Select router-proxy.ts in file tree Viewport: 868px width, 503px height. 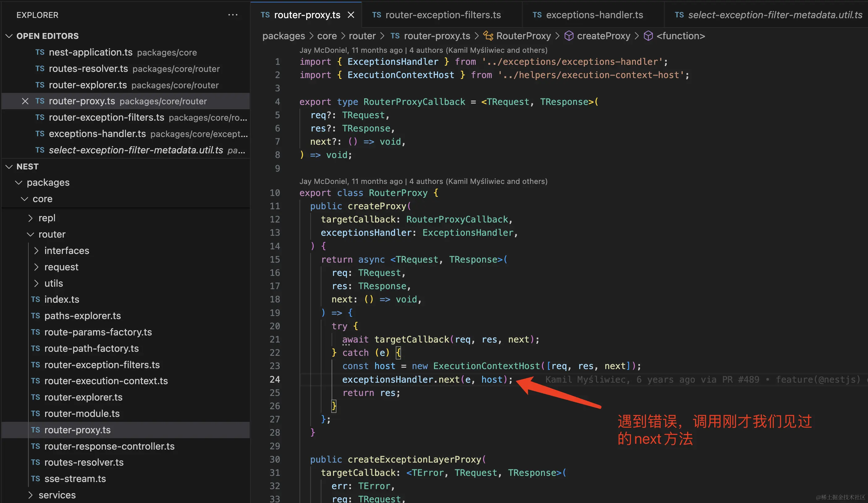[126, 430]
